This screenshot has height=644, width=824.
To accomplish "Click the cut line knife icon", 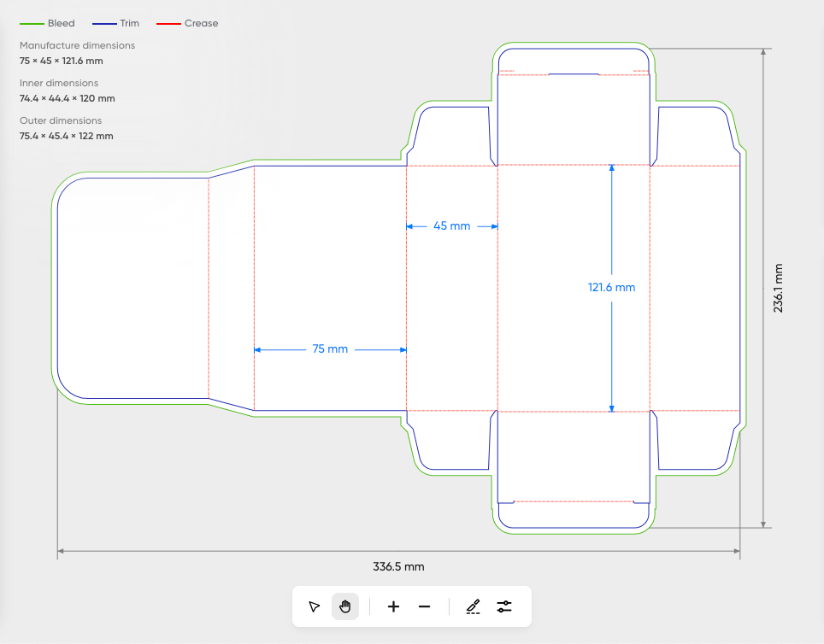I will tap(473, 606).
